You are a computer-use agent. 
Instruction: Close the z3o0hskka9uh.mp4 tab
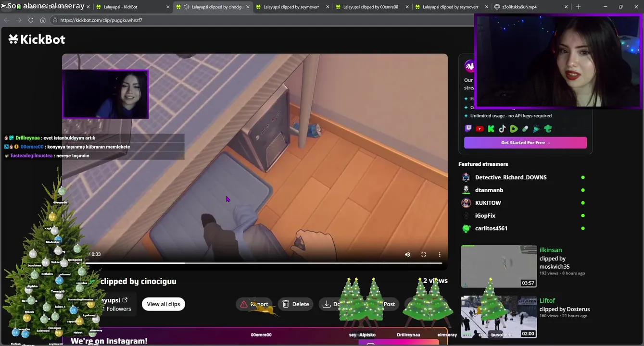(x=566, y=7)
